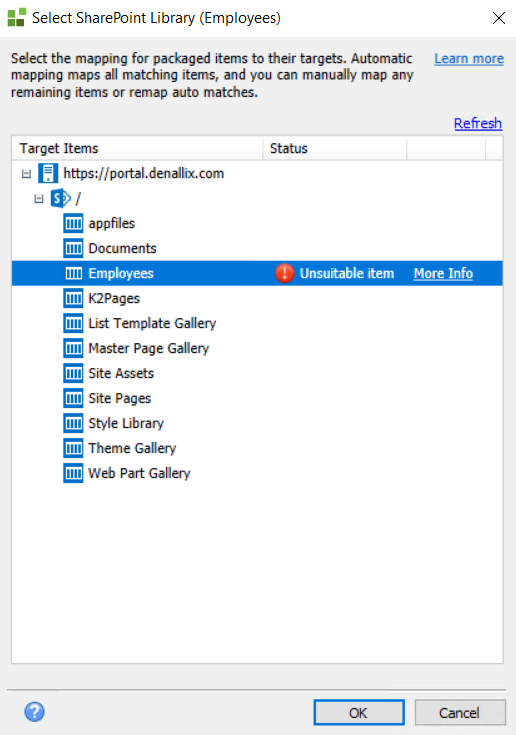Click the library icon beside Site Pages
The height and width of the screenshot is (735, 516).
[x=73, y=398]
